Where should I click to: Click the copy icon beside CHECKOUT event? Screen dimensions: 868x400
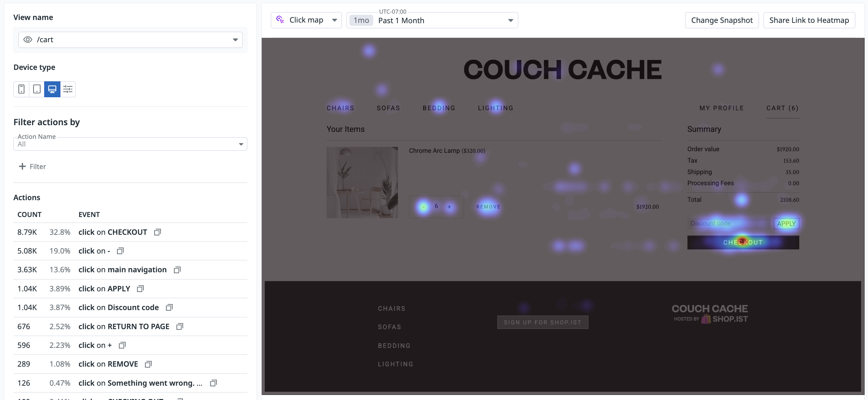click(x=157, y=232)
